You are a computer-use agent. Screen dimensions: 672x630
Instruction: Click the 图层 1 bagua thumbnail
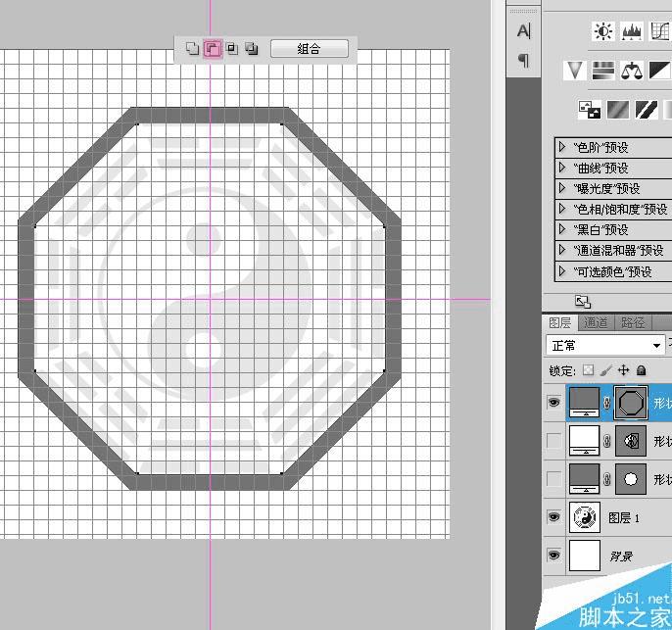tap(585, 517)
